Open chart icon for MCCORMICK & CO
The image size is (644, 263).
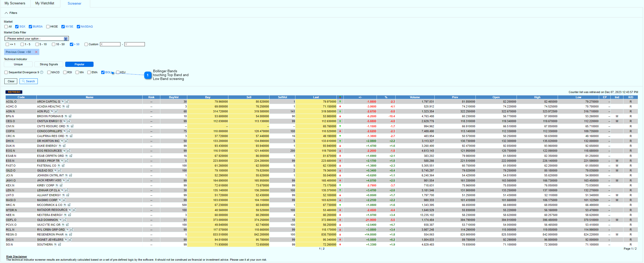69,205
